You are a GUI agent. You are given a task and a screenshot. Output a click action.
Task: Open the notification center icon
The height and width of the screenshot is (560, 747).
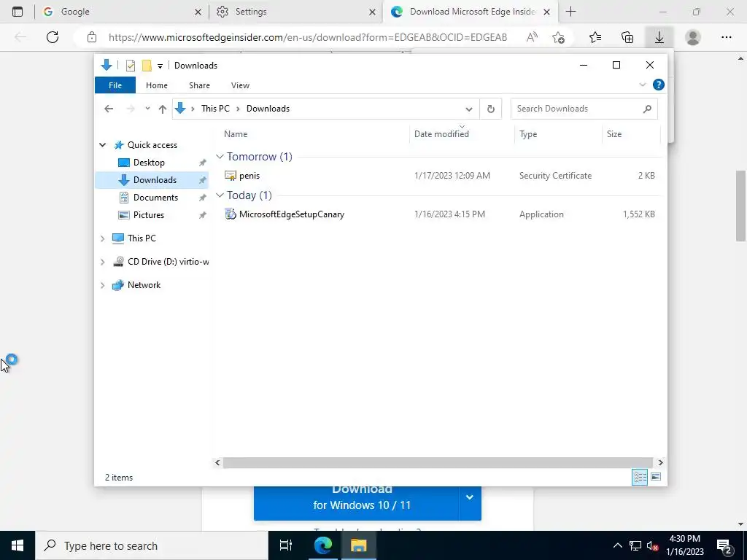pyautogui.click(x=724, y=545)
